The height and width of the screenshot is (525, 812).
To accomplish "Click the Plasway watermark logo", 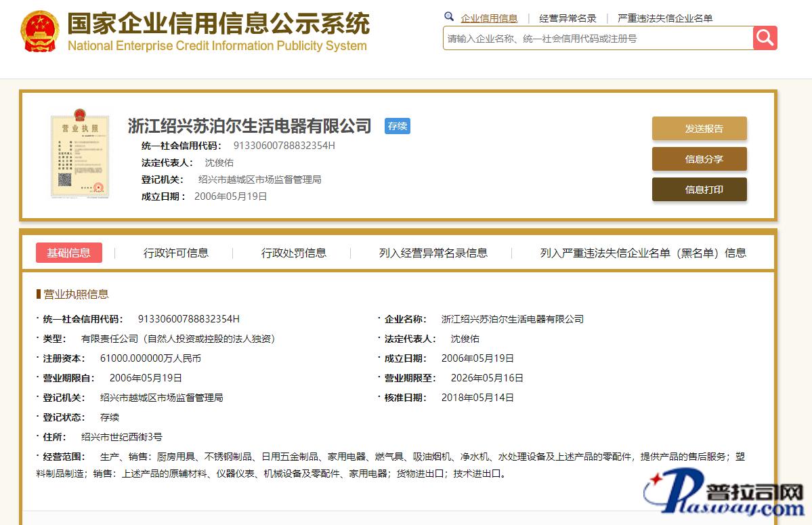I will [724, 497].
